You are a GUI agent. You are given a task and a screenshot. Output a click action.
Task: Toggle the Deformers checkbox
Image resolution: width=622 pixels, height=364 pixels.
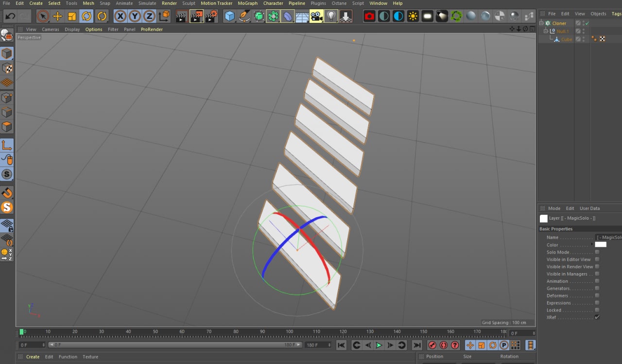click(x=597, y=295)
